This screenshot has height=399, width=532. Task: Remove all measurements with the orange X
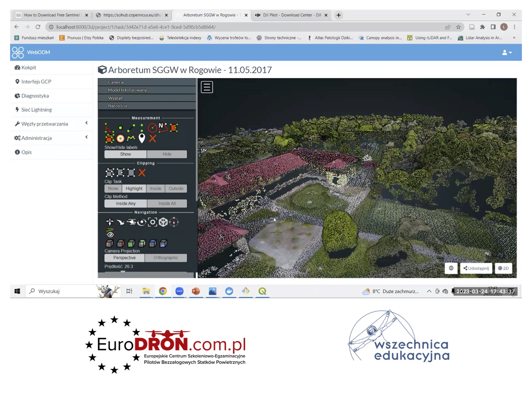153,138
